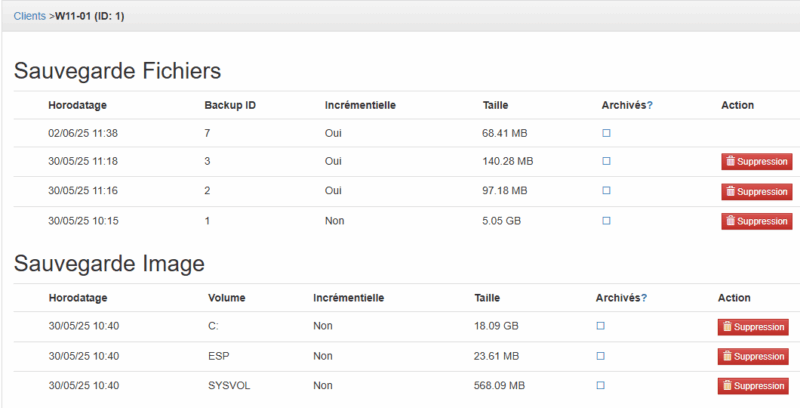
Task: Delete the SYSVOL image backup
Action: point(753,386)
